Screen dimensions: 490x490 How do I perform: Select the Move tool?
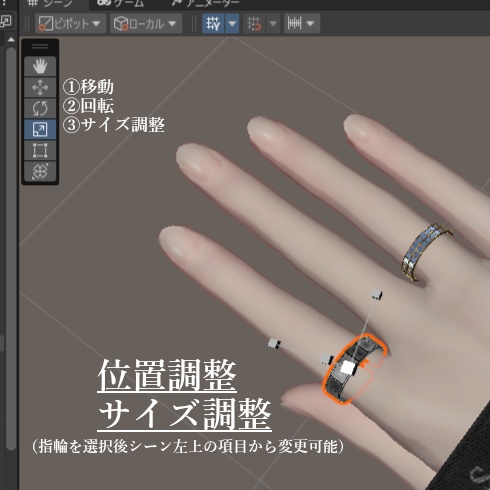tap(40, 87)
